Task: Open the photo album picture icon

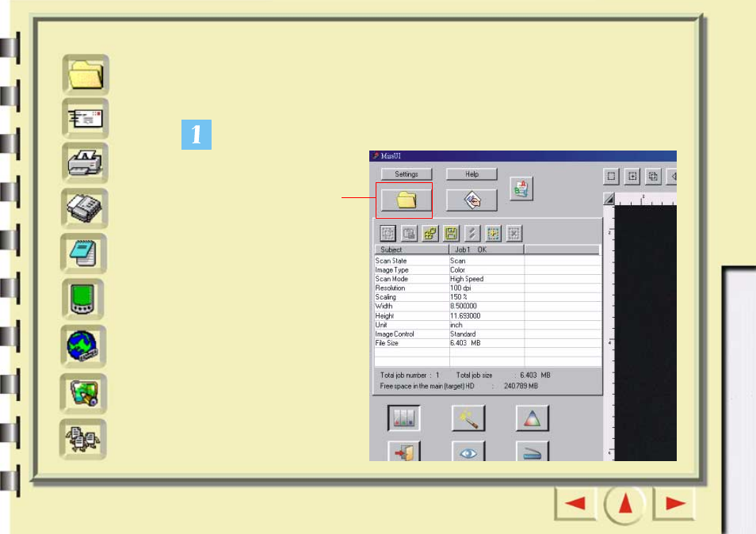Action: 83,393
